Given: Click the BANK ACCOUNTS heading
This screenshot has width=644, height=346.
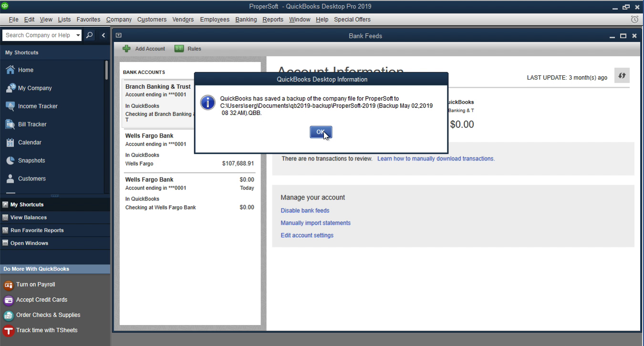Looking at the screenshot, I should pos(144,72).
